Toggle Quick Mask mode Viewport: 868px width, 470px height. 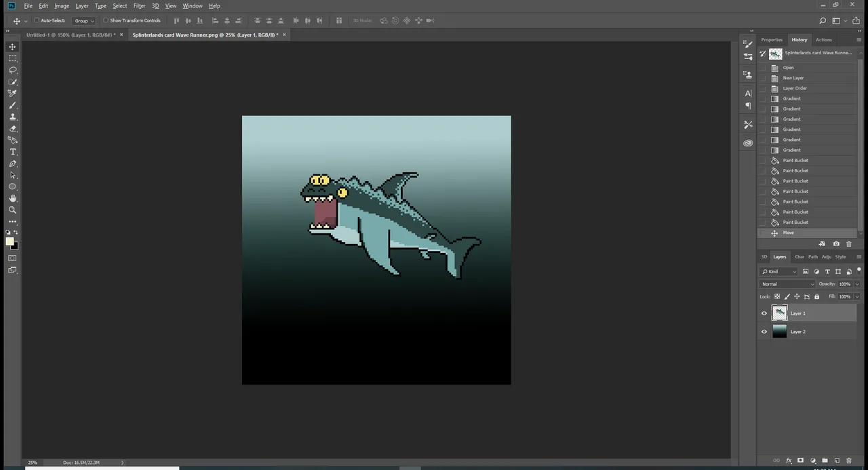(x=12, y=258)
